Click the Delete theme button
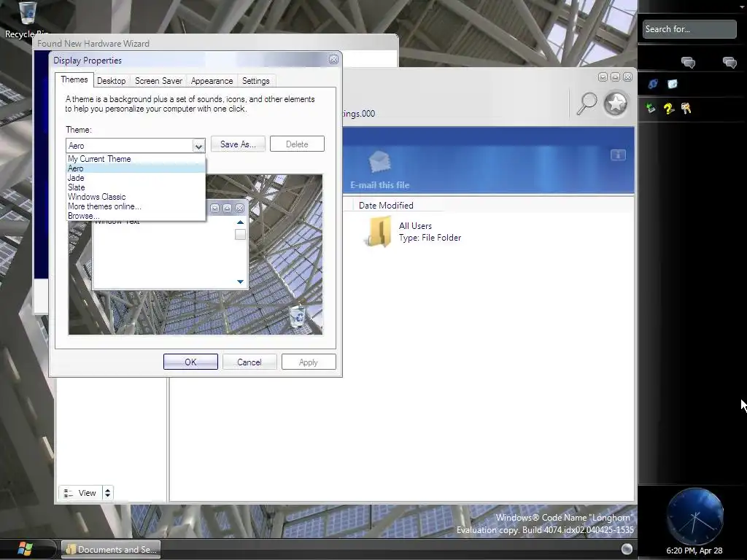This screenshot has width=747, height=560. pyautogui.click(x=297, y=144)
